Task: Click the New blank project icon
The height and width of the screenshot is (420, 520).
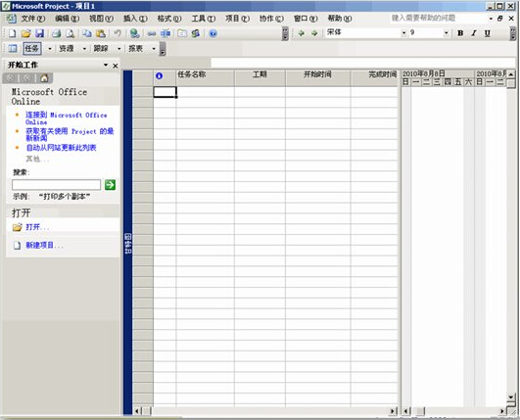Action: tap(13, 33)
